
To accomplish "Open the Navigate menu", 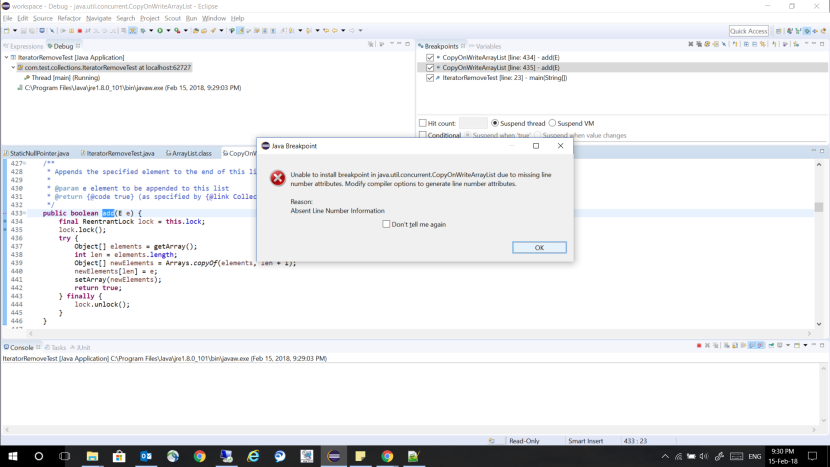I will 98,18.
